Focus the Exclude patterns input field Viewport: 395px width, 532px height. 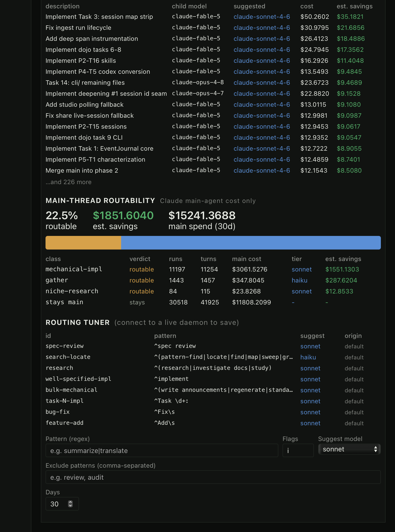213,477
